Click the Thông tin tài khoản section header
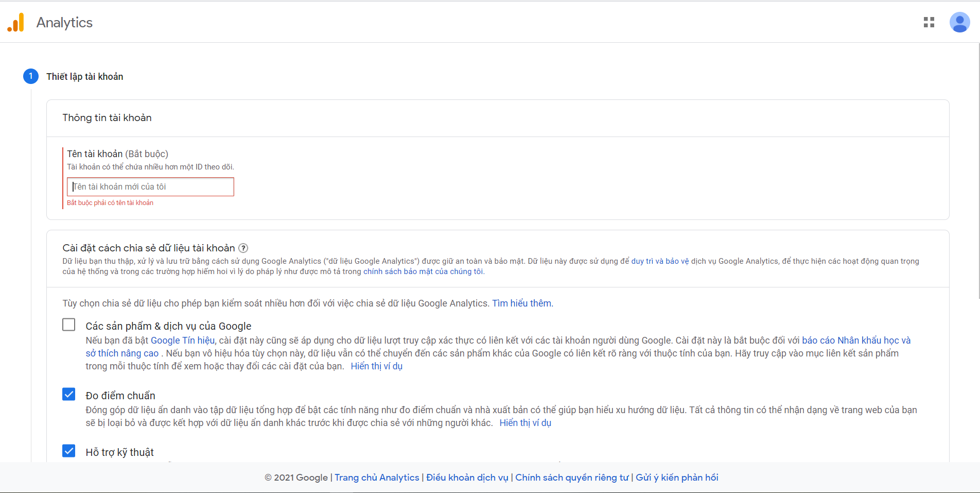The height and width of the screenshot is (493, 980). pyautogui.click(x=107, y=118)
